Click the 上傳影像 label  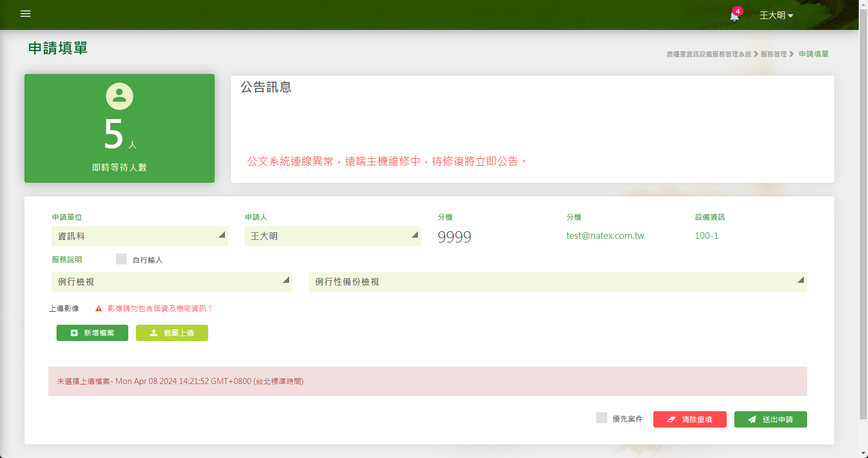(x=64, y=308)
